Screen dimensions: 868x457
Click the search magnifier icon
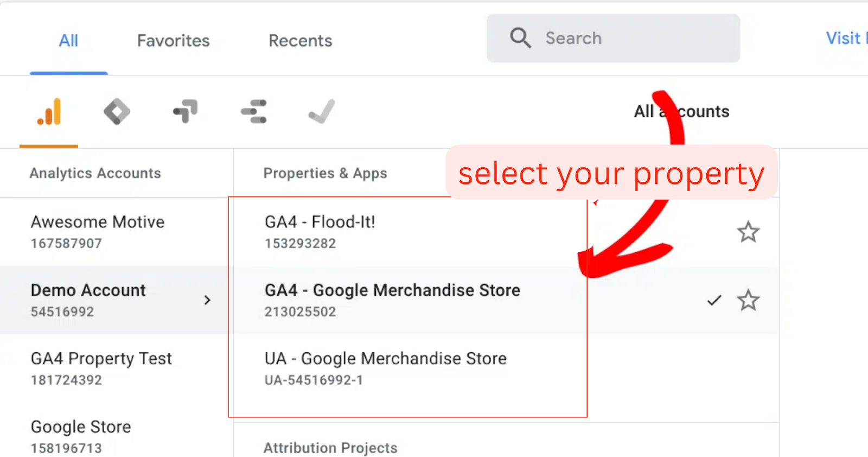tap(520, 38)
